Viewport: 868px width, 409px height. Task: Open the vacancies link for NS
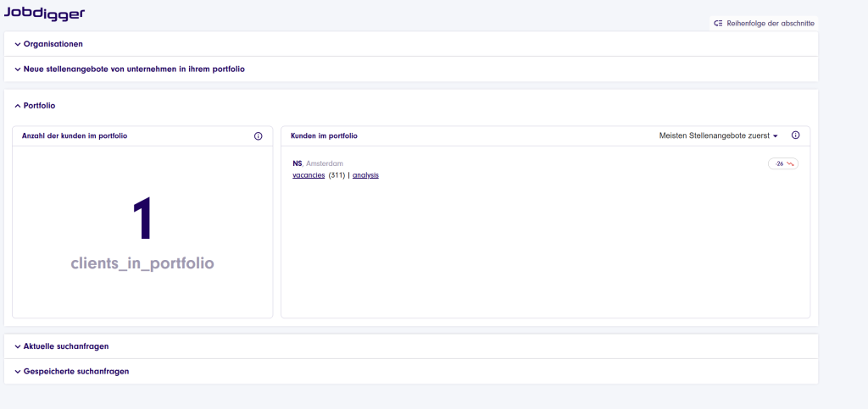(x=309, y=174)
